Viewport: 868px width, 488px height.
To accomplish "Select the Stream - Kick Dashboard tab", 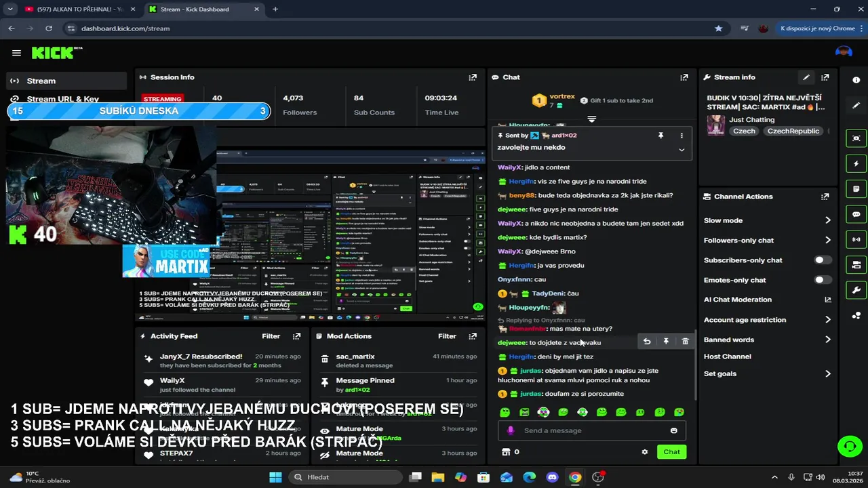I will [x=203, y=9].
